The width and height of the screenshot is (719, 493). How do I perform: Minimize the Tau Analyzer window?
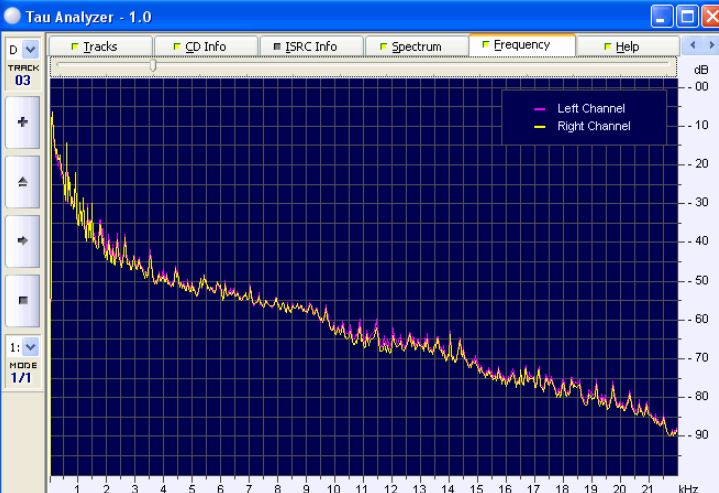click(x=662, y=17)
